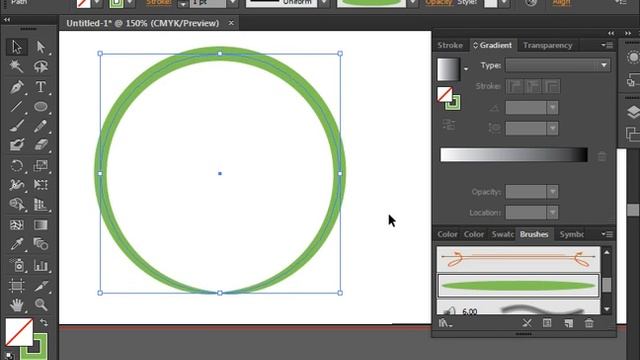Image resolution: width=640 pixels, height=360 pixels.
Task: Open the Uniform width profile dropdown
Action: coord(324,3)
